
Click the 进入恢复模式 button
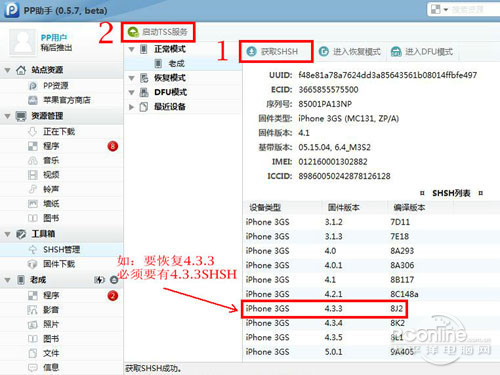[x=350, y=52]
